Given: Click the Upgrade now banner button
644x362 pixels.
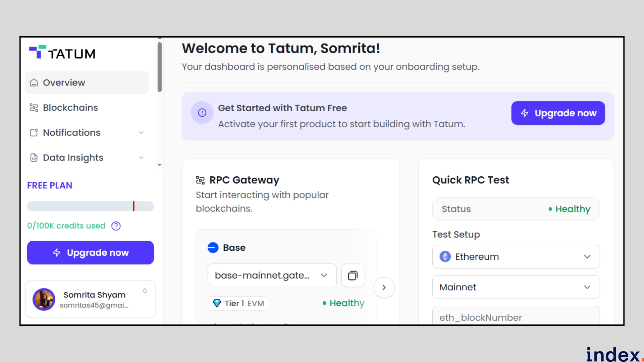Looking at the screenshot, I should click(x=558, y=113).
